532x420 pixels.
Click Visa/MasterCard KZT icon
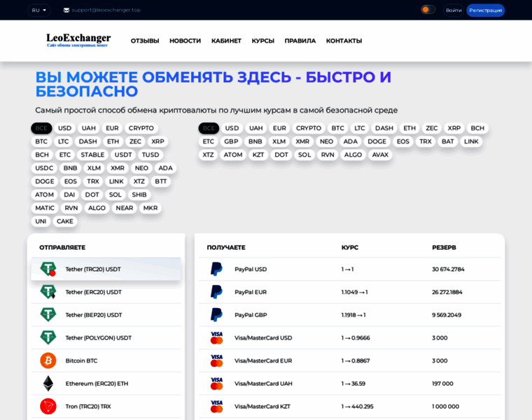pyautogui.click(x=216, y=407)
